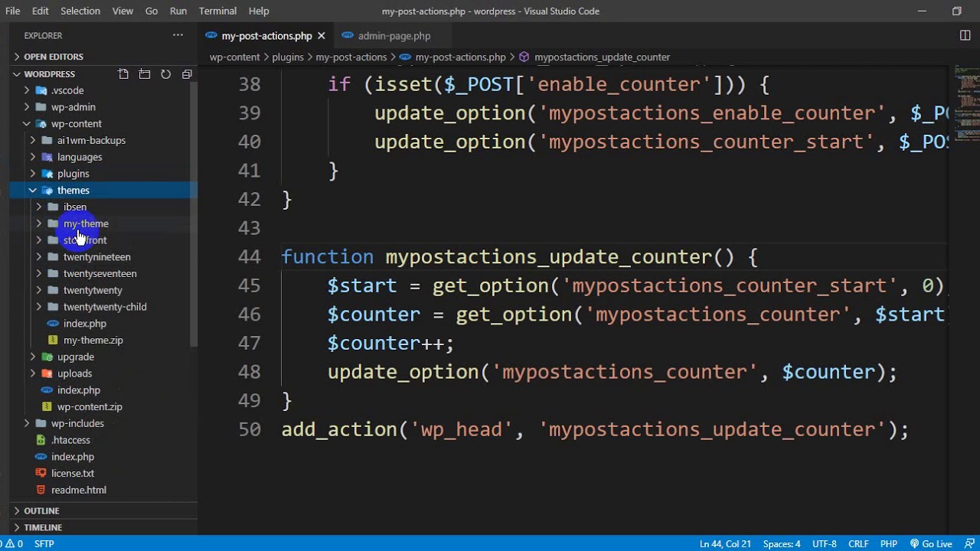The width and height of the screenshot is (980, 551).
Task: Open the Edit menu
Action: point(41,11)
